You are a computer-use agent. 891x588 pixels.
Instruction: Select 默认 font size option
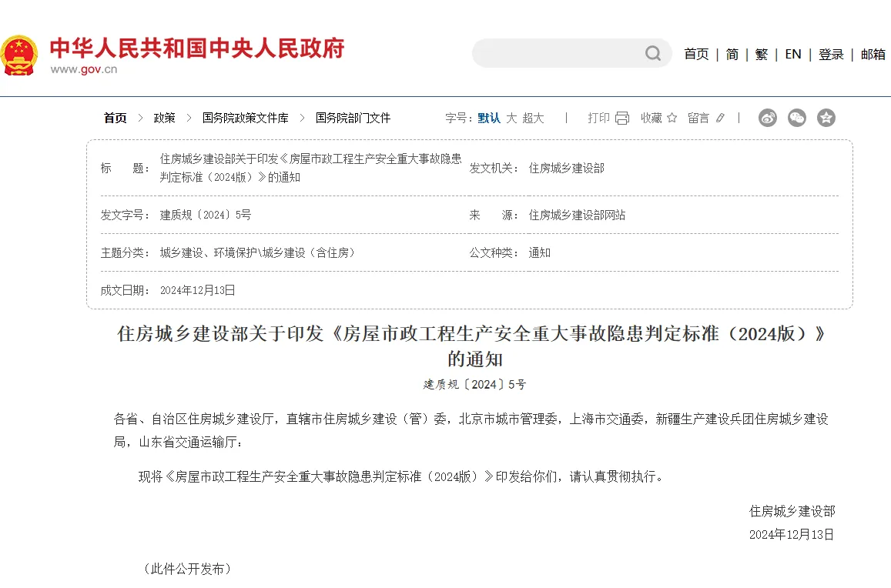(488, 118)
